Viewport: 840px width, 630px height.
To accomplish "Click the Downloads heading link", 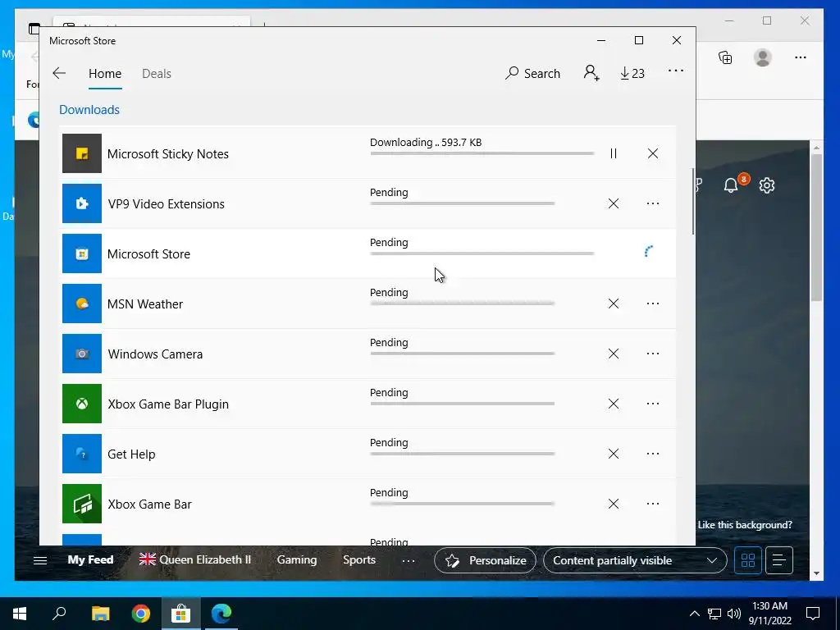I will 89,109.
